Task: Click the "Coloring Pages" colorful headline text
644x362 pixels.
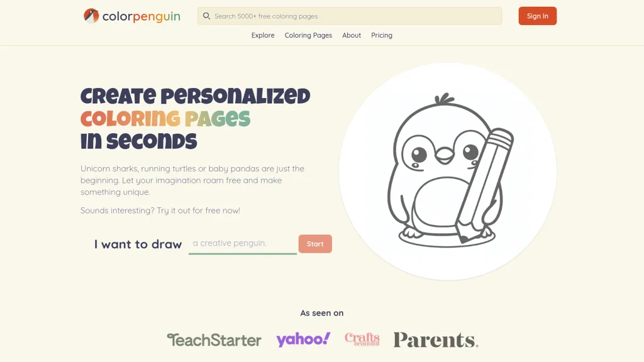Action: (165, 119)
